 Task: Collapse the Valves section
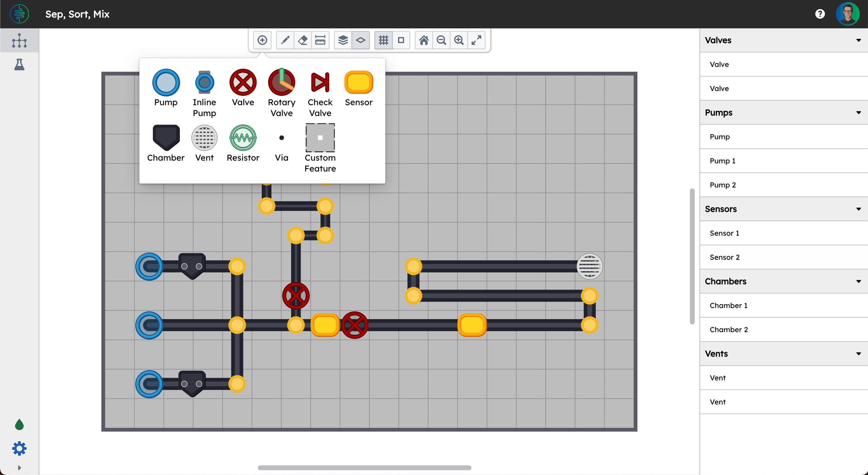click(858, 40)
